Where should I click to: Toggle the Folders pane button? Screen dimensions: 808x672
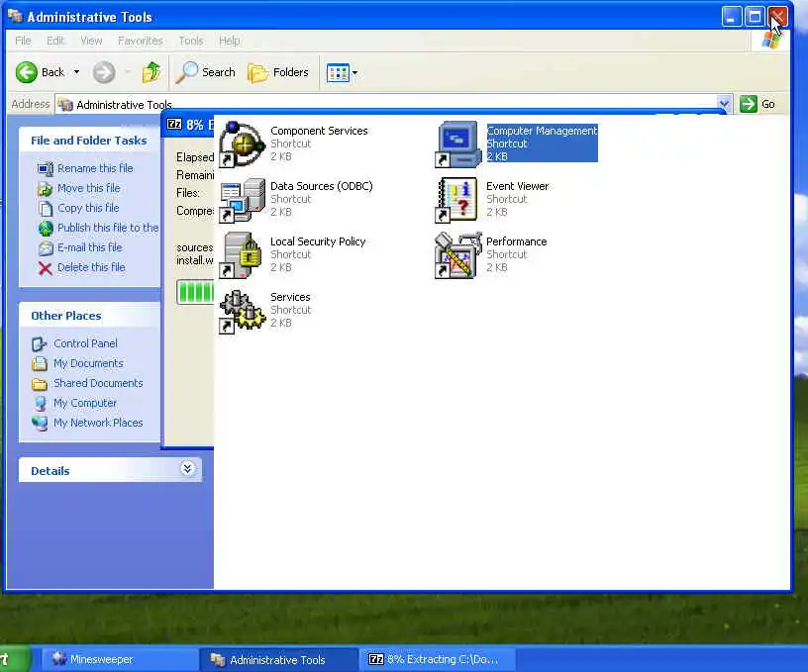[278, 72]
